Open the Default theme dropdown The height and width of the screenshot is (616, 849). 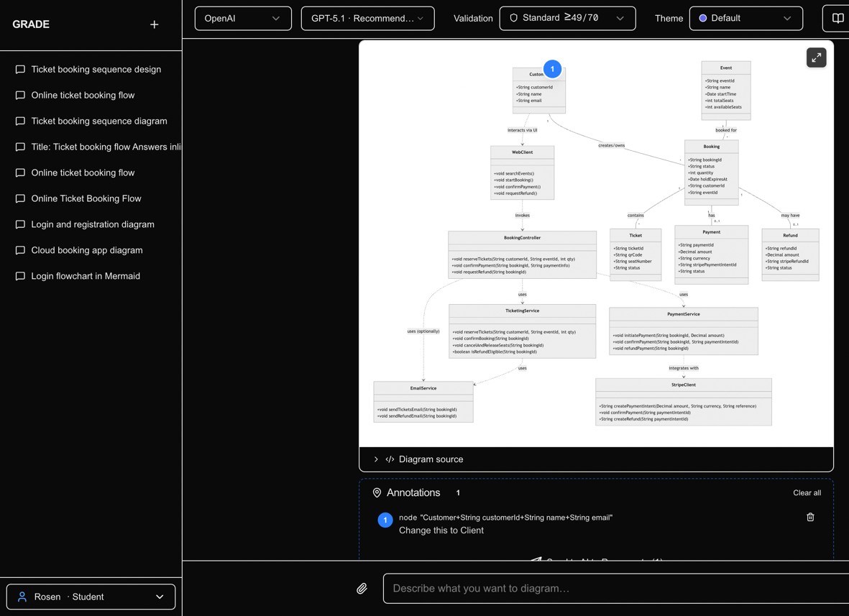click(x=745, y=19)
